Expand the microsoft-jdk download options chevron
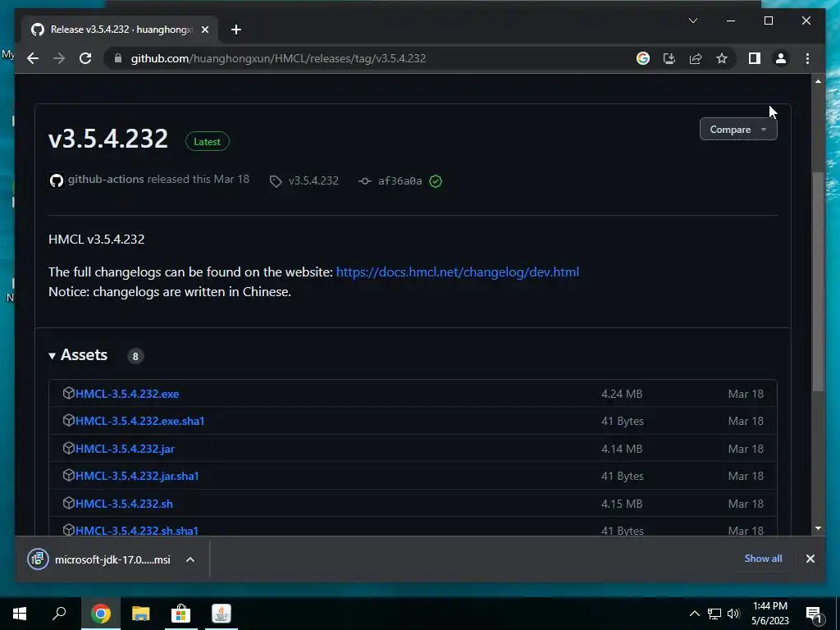This screenshot has width=840, height=630. coord(190,559)
